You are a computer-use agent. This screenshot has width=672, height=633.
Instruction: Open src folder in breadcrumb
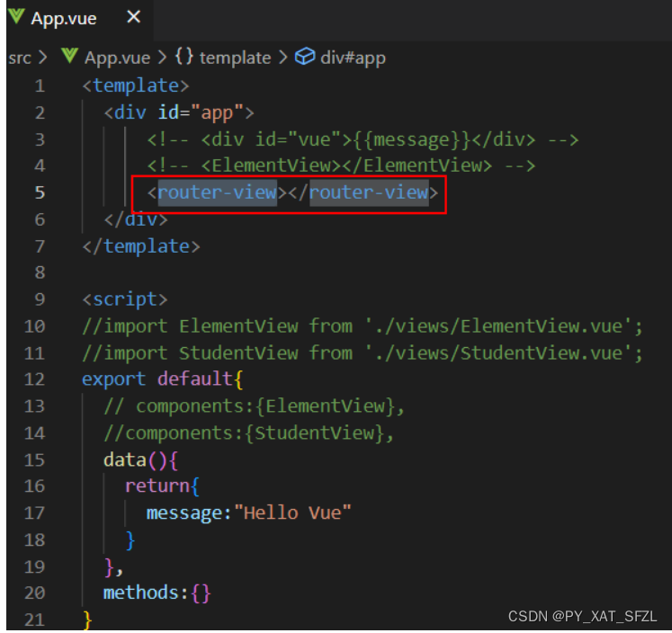(x=20, y=58)
